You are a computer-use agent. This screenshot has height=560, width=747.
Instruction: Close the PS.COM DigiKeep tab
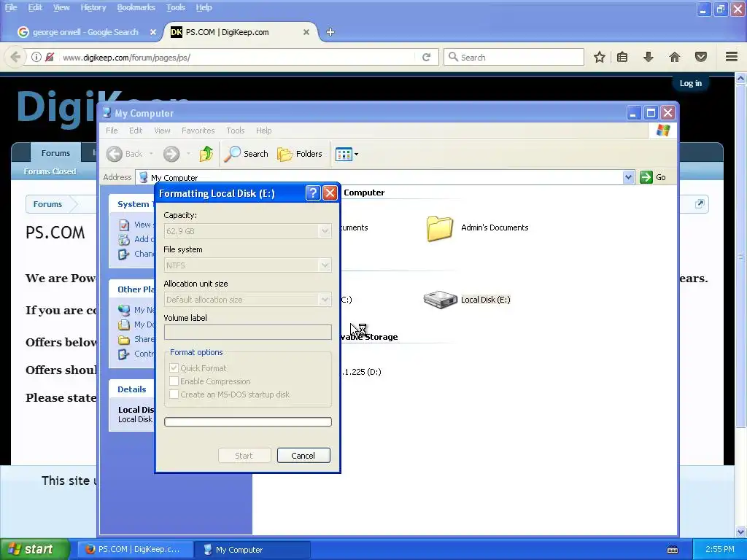click(x=306, y=32)
